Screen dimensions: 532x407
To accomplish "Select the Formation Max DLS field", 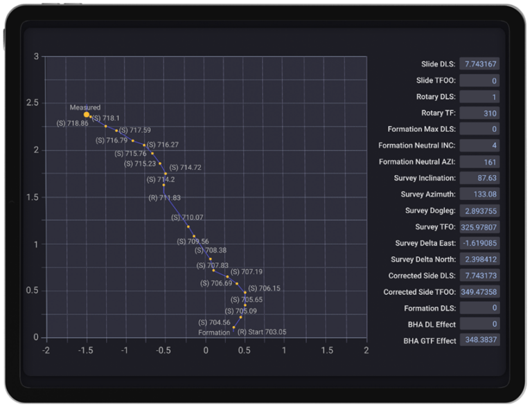I will 479,129.
